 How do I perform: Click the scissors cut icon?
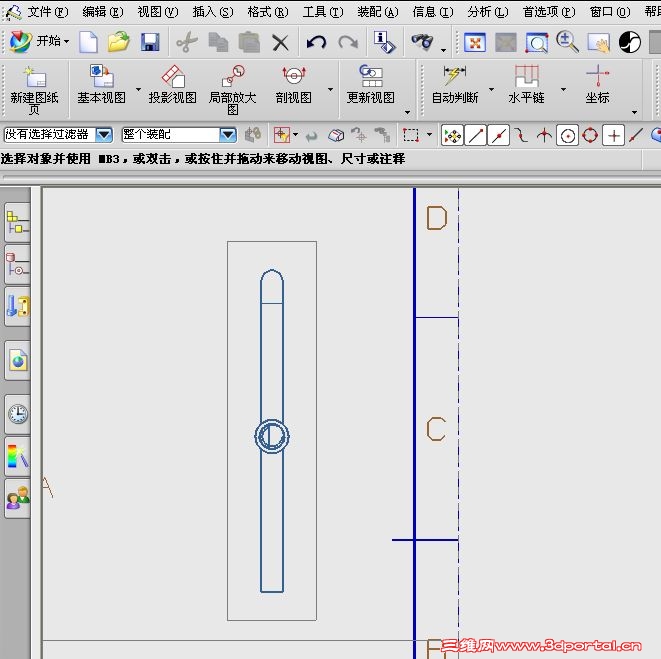click(x=187, y=42)
